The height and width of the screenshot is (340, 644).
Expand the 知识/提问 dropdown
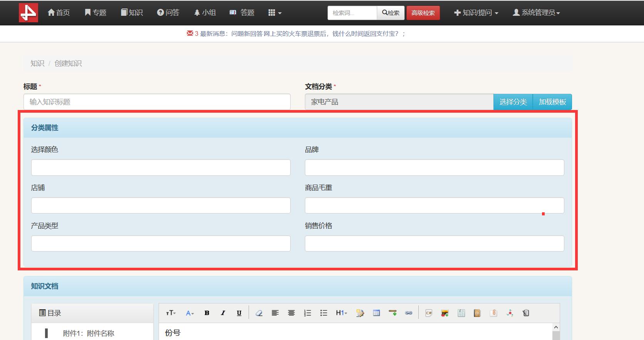(x=476, y=13)
